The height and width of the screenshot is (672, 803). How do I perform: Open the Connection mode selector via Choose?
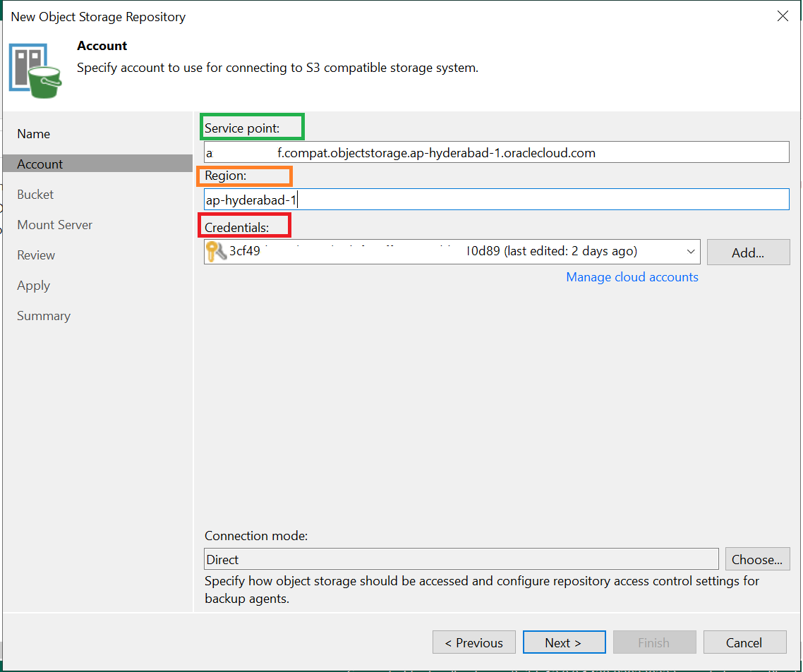pyautogui.click(x=757, y=558)
